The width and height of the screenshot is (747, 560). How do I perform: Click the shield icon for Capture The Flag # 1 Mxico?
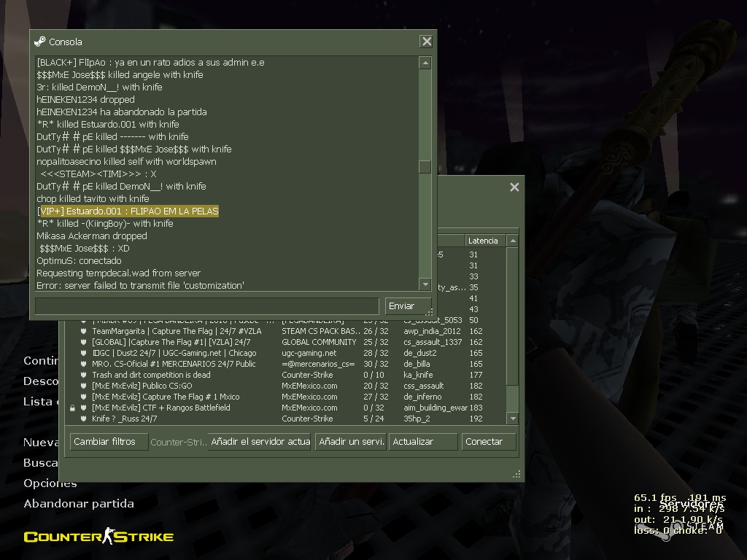pos(83,397)
